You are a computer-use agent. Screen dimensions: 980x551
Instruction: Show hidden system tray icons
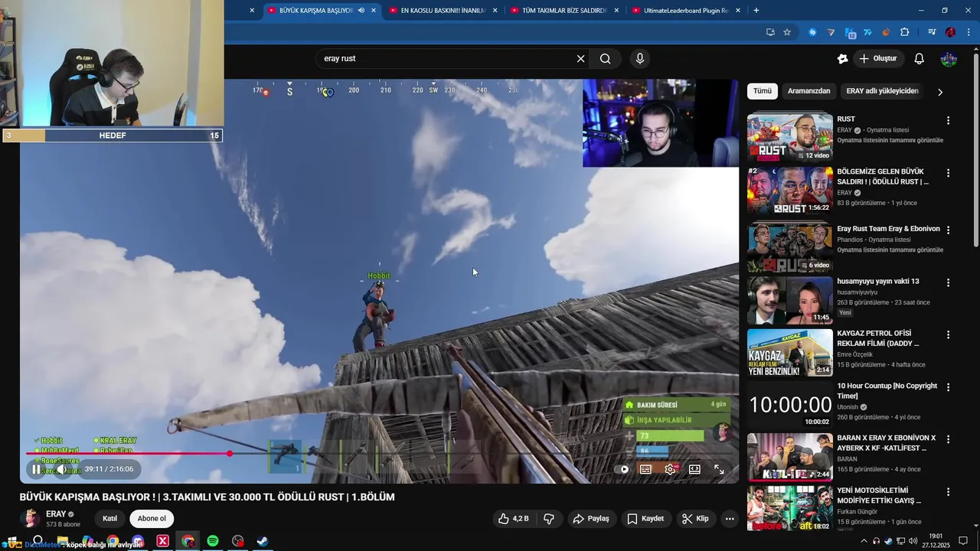[864, 541]
